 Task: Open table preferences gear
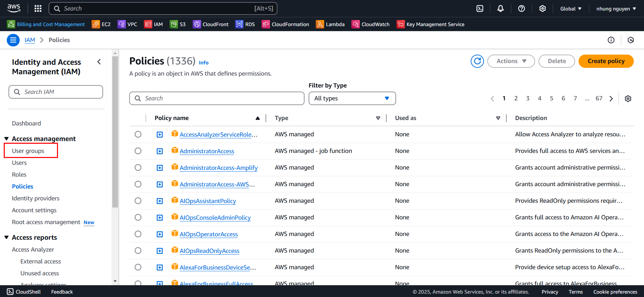pos(628,99)
